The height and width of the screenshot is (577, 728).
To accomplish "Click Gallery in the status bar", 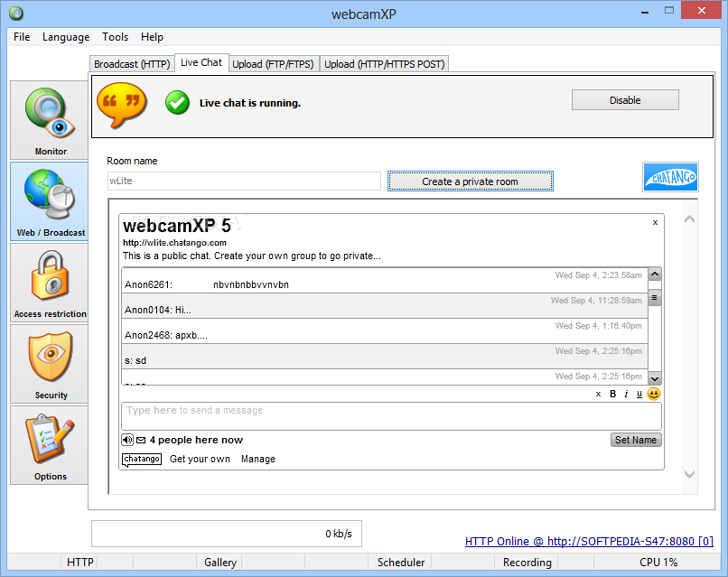I will (x=220, y=563).
